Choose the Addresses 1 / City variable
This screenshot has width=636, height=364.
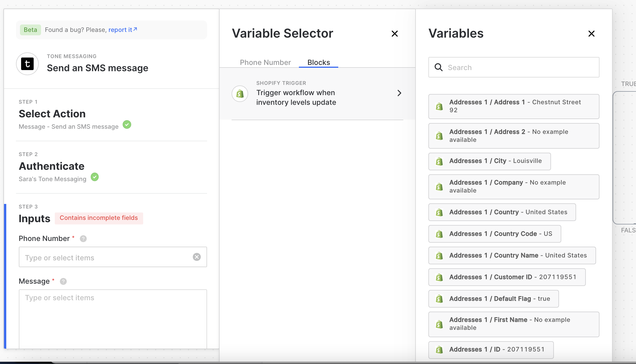pyautogui.click(x=489, y=161)
